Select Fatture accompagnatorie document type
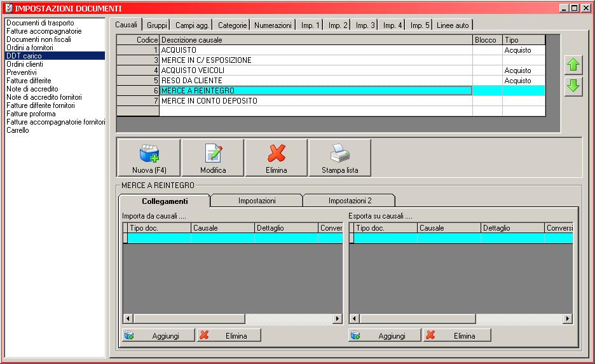This screenshot has height=364, width=595. pyautogui.click(x=55, y=31)
